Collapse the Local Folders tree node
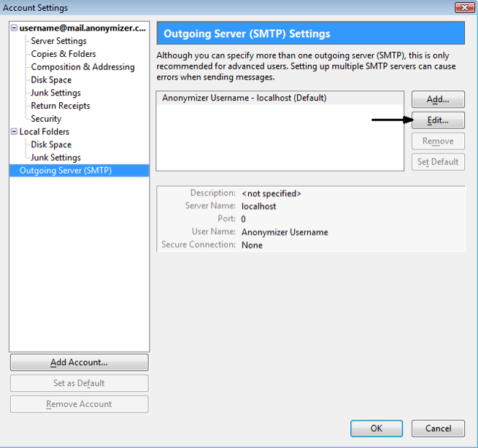The image size is (478, 448). pyautogui.click(x=14, y=131)
